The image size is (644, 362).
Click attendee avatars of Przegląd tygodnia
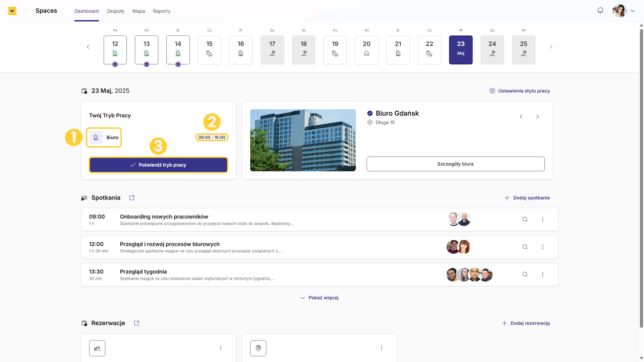coord(470,275)
